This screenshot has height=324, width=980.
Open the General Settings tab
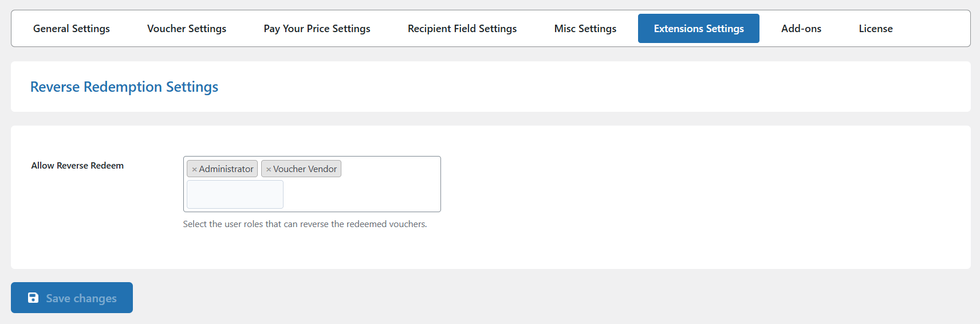pos(72,29)
